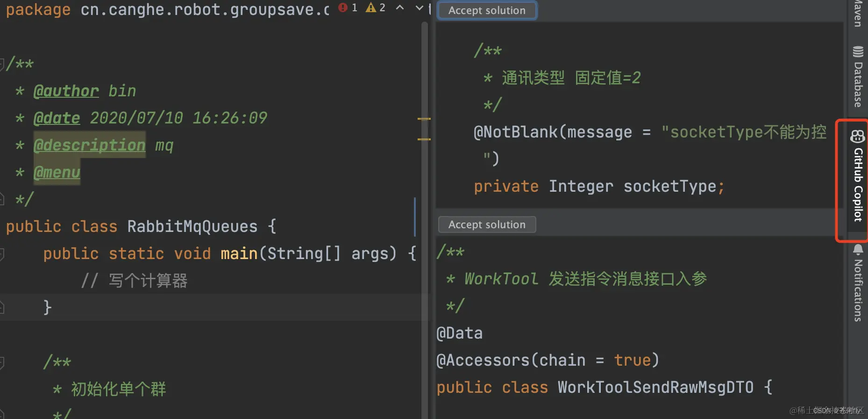The image size is (868, 419).
Task: Click the @author tag in Javadoc
Action: 66,91
